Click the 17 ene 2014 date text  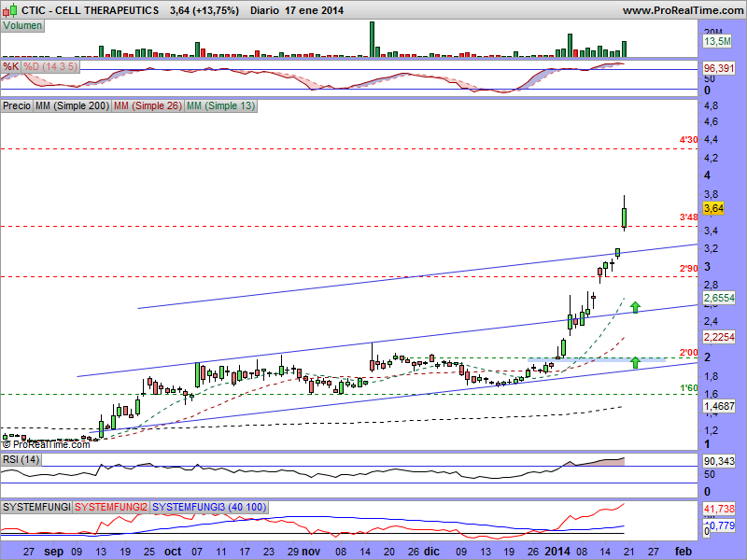pos(314,10)
